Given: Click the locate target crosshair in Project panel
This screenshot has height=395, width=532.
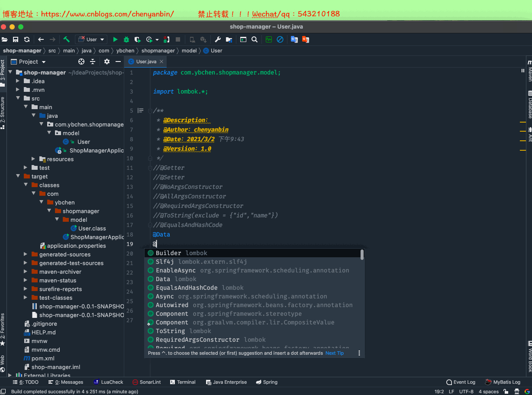Looking at the screenshot, I should (x=81, y=62).
